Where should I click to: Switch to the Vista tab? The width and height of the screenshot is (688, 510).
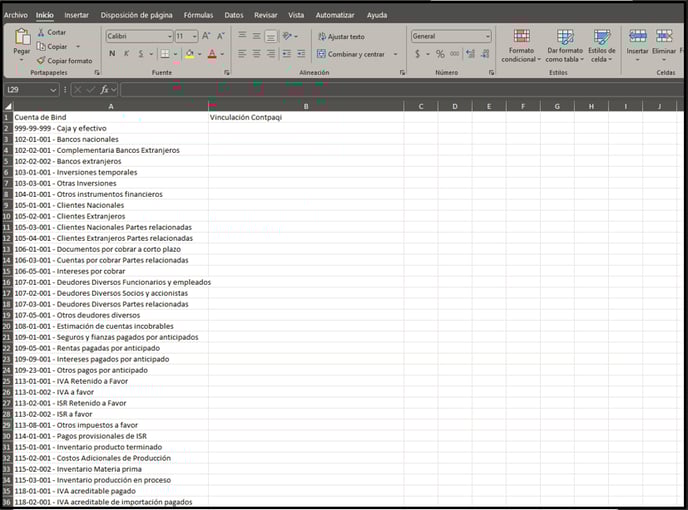(x=296, y=15)
